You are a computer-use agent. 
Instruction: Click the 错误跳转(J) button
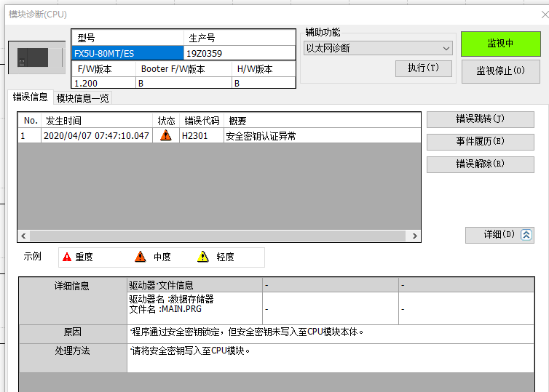tap(480, 119)
